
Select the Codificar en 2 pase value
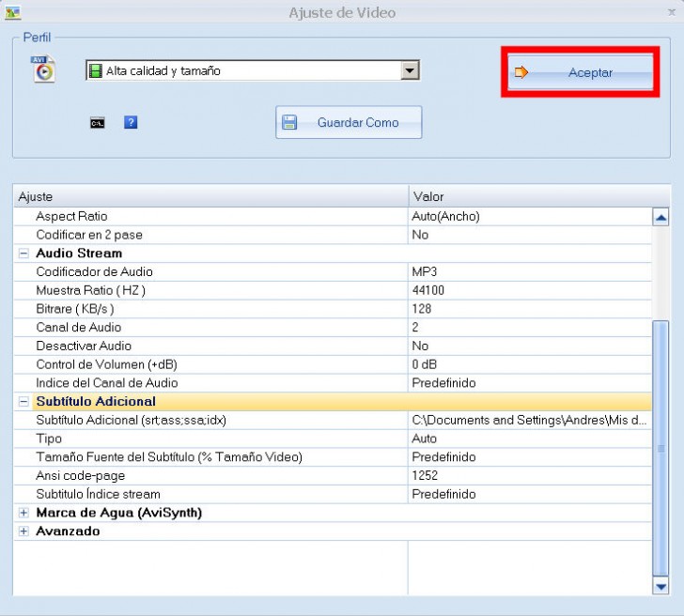coord(529,235)
